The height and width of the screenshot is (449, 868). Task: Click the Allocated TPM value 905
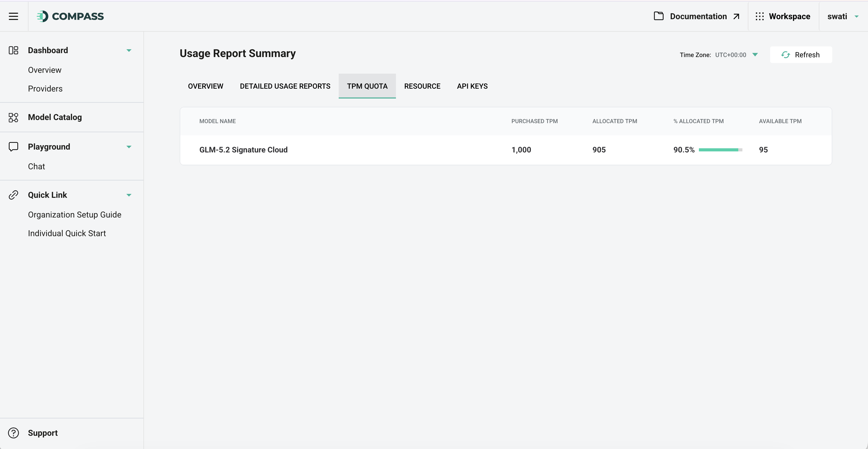599,150
